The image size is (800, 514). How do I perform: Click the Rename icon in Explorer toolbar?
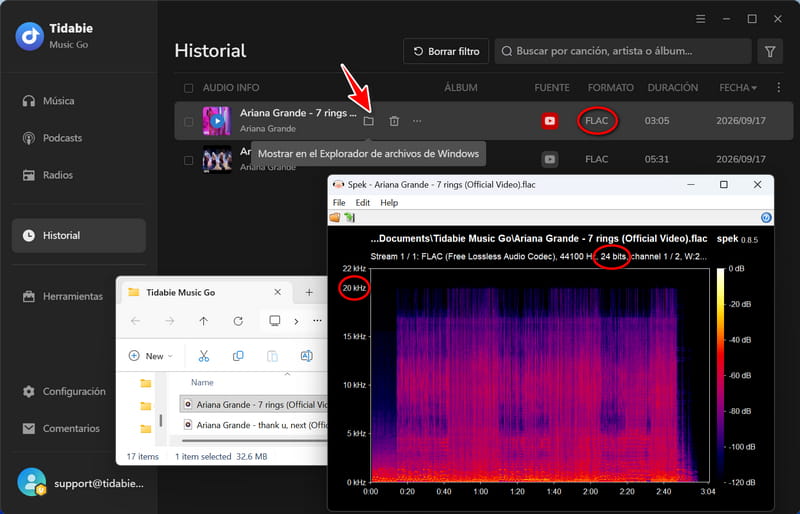point(307,356)
